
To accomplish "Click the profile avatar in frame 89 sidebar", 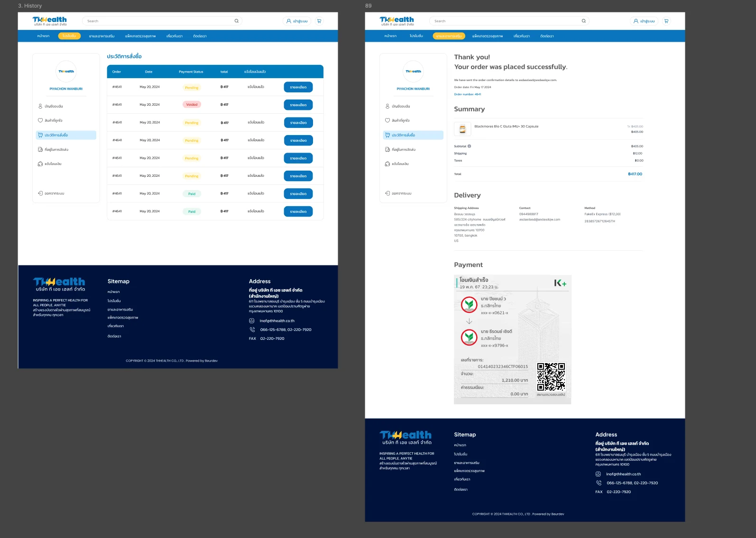I will (413, 72).
